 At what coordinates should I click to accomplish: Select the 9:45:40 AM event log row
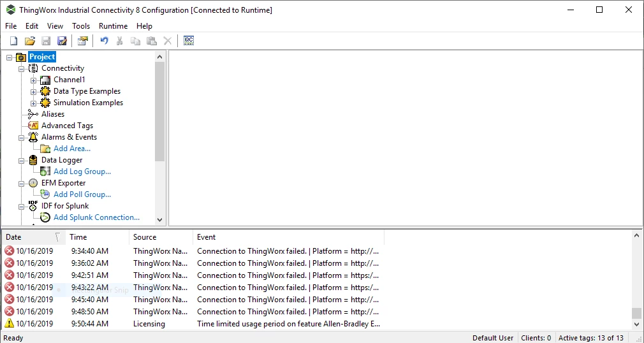pos(193,300)
